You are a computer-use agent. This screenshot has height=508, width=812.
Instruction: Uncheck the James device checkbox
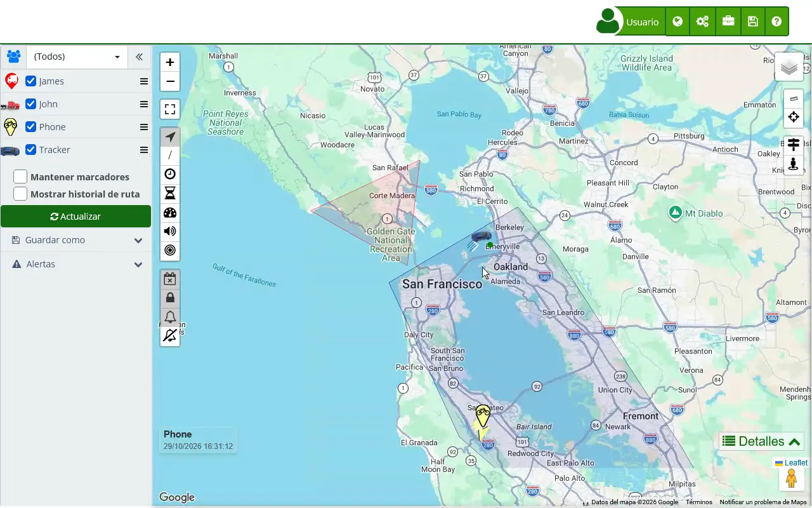30,81
